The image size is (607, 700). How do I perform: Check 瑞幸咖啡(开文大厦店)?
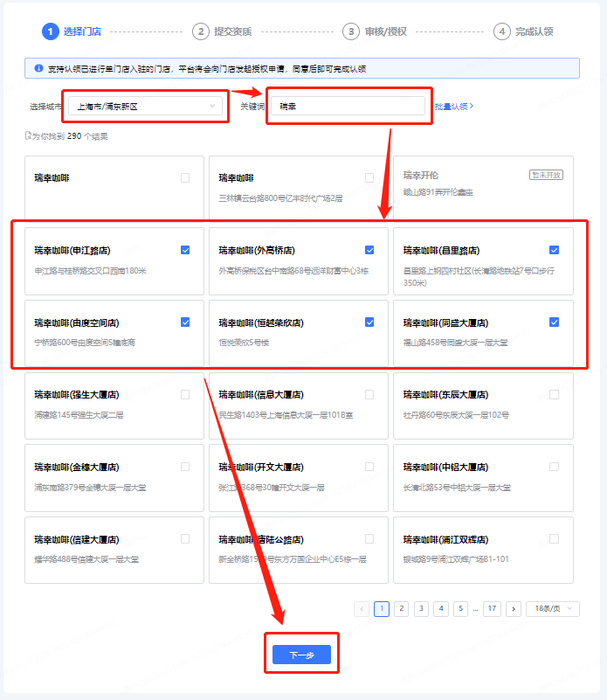point(369,467)
